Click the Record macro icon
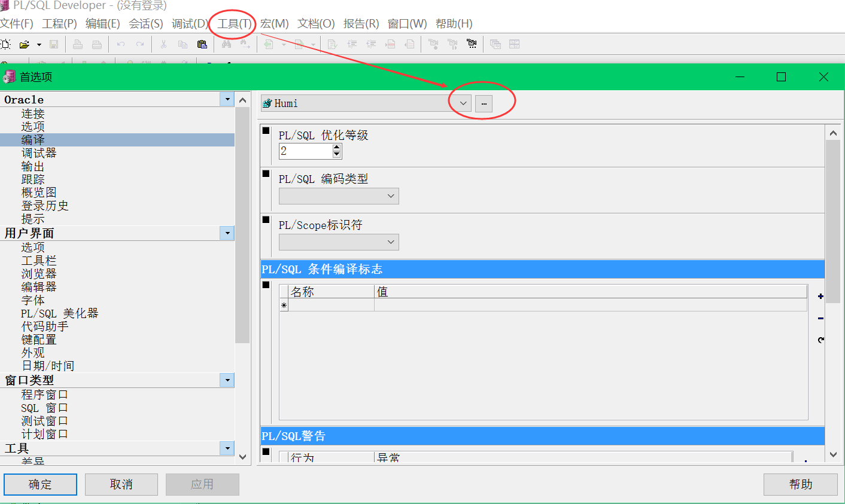845x504 pixels. click(433, 44)
